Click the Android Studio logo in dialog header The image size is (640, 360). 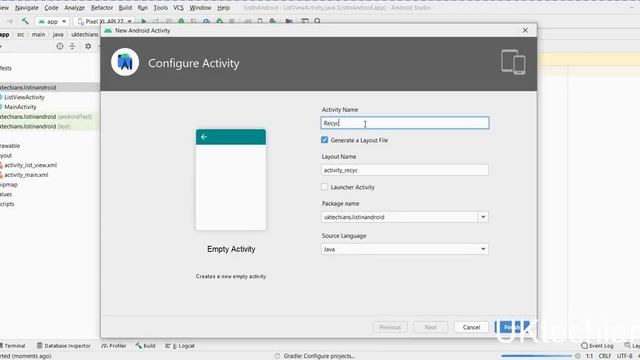125,62
